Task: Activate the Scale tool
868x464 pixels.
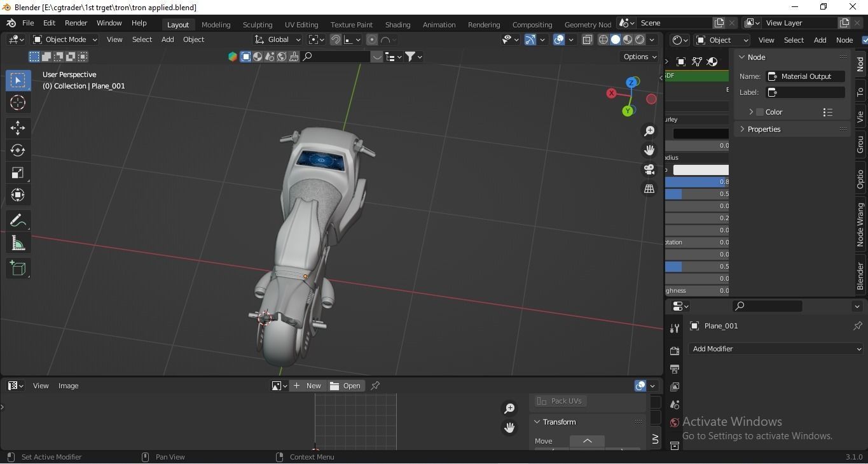Action: point(18,172)
